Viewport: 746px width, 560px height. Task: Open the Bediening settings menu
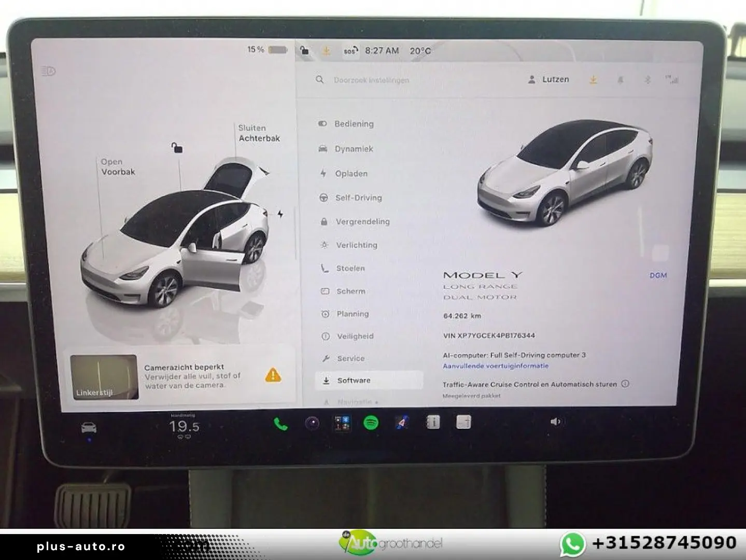pos(354,124)
